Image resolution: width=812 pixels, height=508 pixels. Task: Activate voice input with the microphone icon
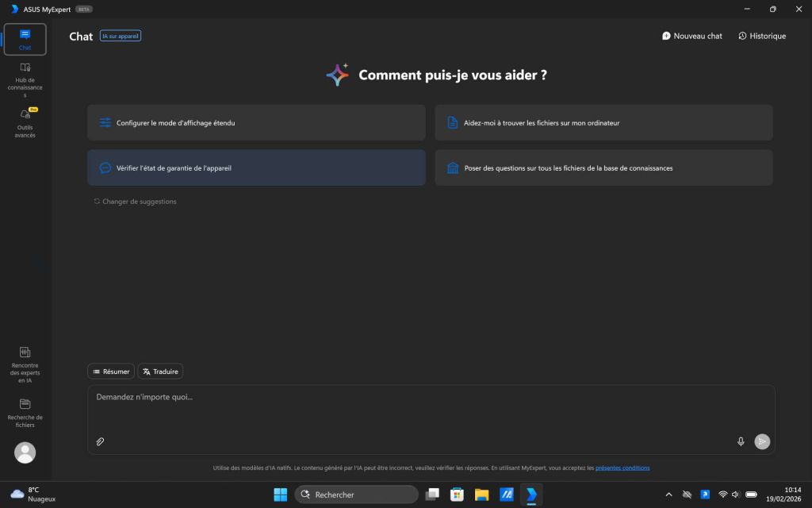click(741, 441)
